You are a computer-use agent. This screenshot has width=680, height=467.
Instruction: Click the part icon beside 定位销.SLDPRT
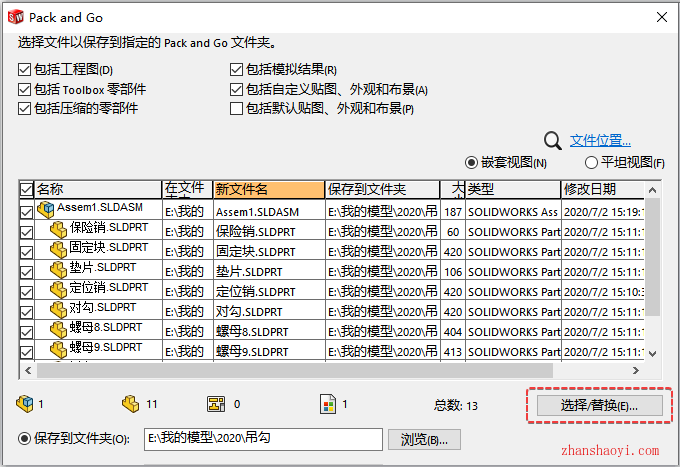(58, 290)
